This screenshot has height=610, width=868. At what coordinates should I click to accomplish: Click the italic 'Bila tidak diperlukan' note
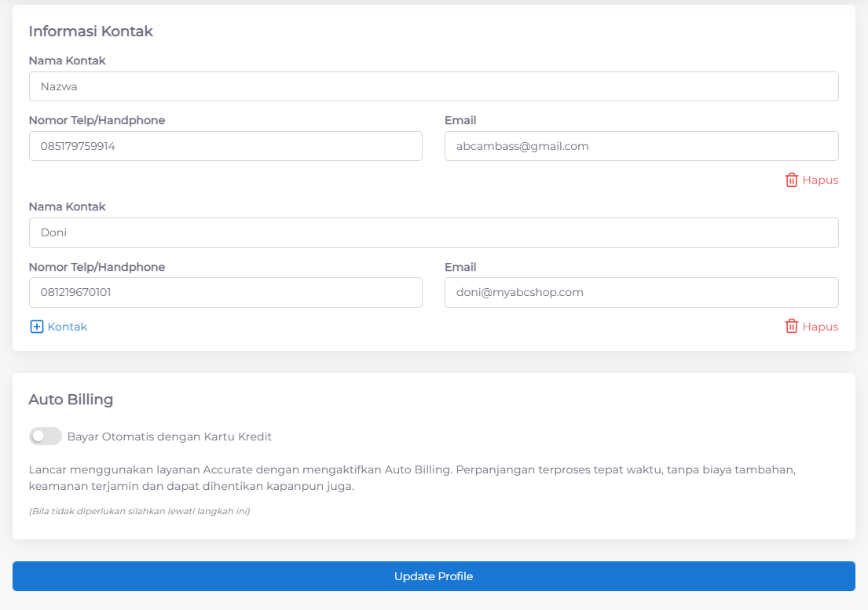139,511
